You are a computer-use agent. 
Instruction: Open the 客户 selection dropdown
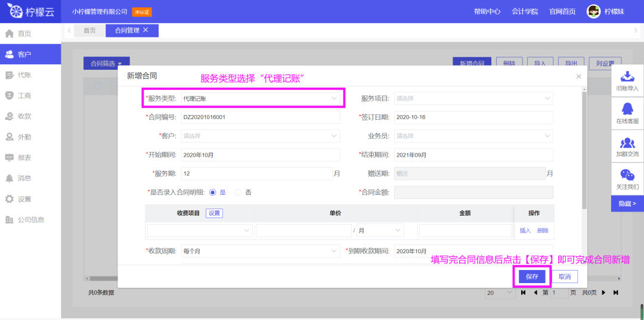pyautogui.click(x=261, y=136)
